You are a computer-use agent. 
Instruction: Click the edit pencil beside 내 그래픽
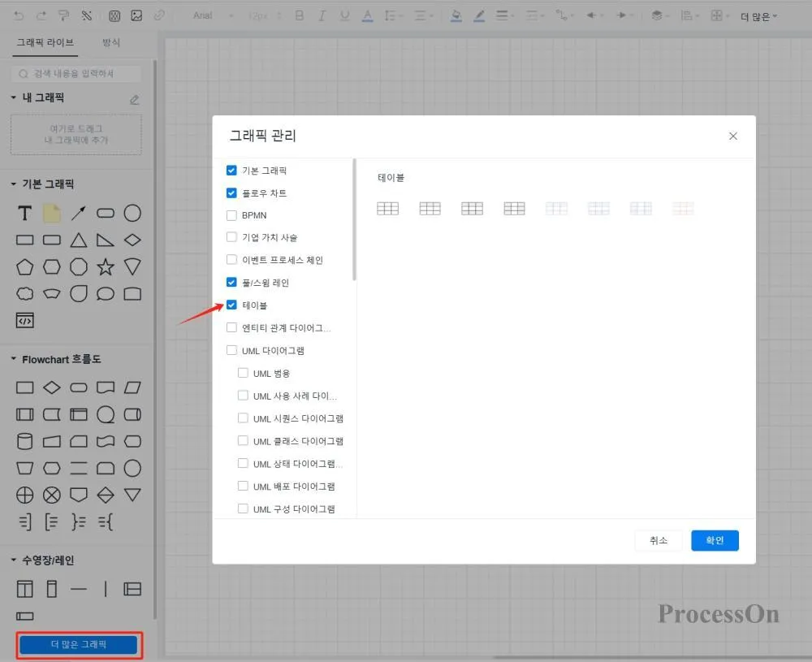134,99
